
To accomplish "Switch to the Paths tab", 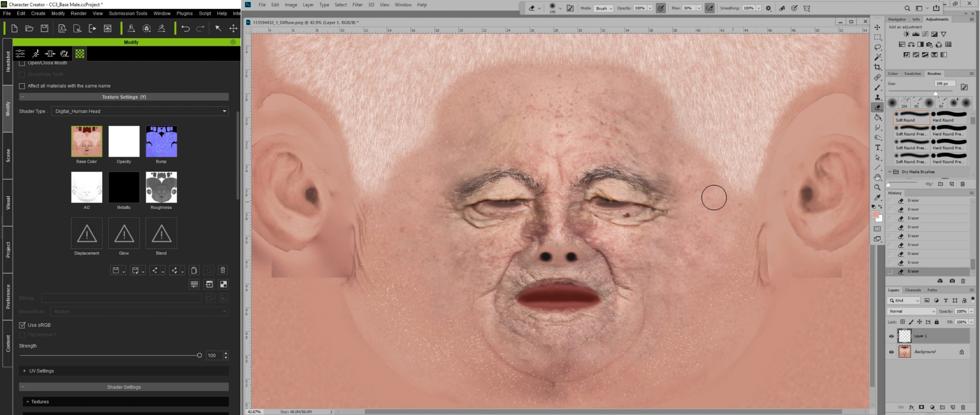I will [932, 290].
